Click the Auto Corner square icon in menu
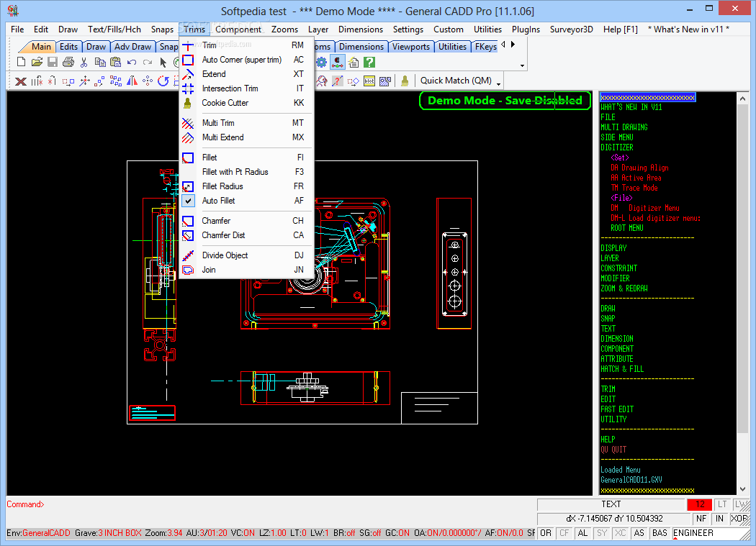 click(x=188, y=60)
